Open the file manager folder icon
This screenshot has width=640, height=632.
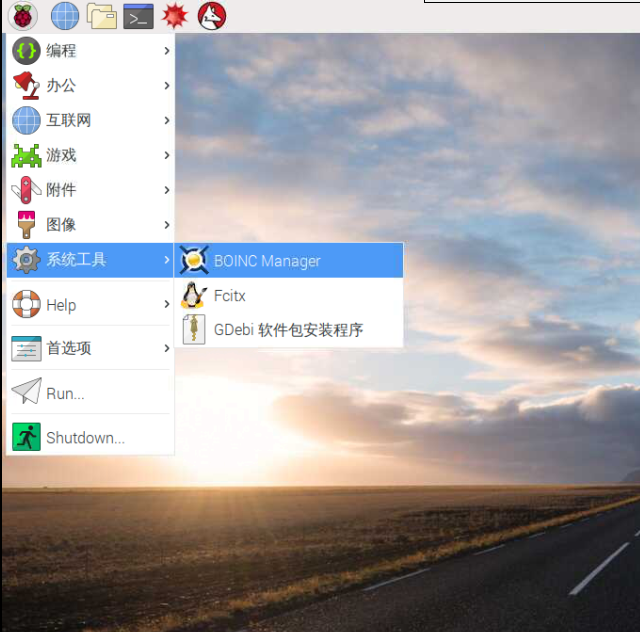tap(102, 16)
